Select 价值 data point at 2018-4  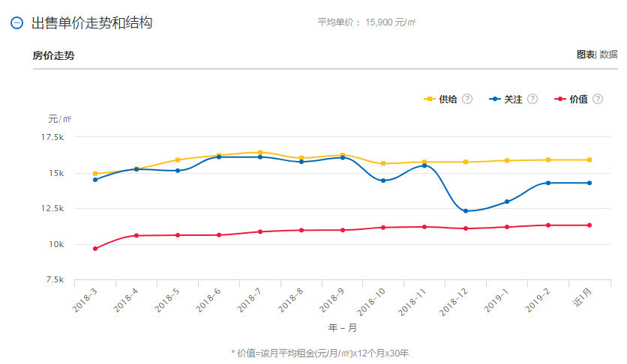[136, 235]
